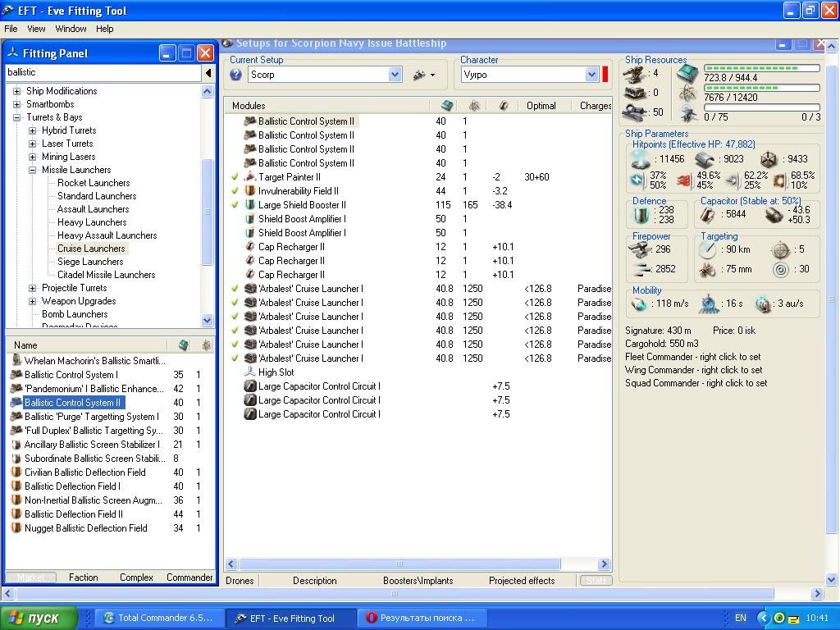Click the thermal resistance icon showing 49.6%
The width and height of the screenshot is (840, 630).
(684, 180)
